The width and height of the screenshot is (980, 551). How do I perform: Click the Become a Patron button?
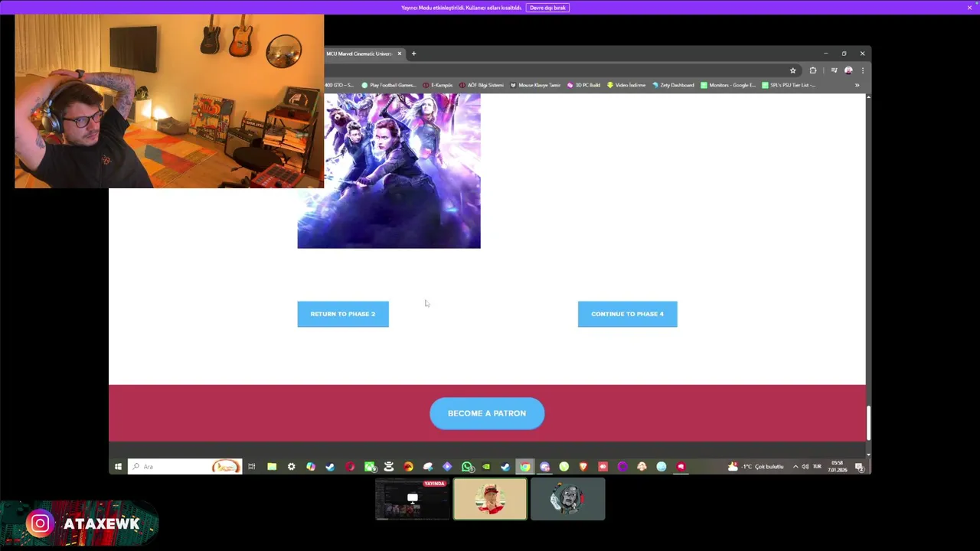[x=487, y=413]
